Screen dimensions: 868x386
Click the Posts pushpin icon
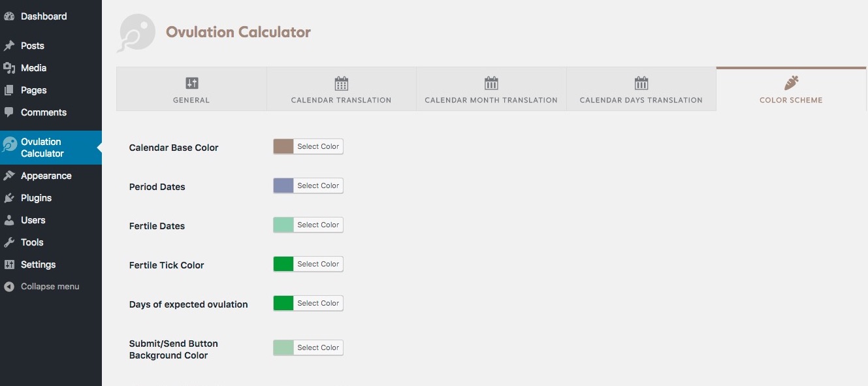click(x=9, y=46)
